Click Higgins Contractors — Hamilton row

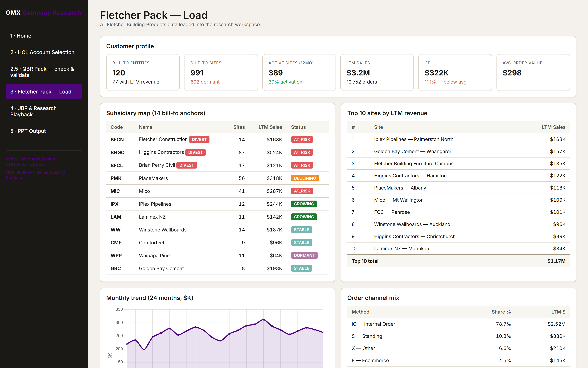(458, 176)
